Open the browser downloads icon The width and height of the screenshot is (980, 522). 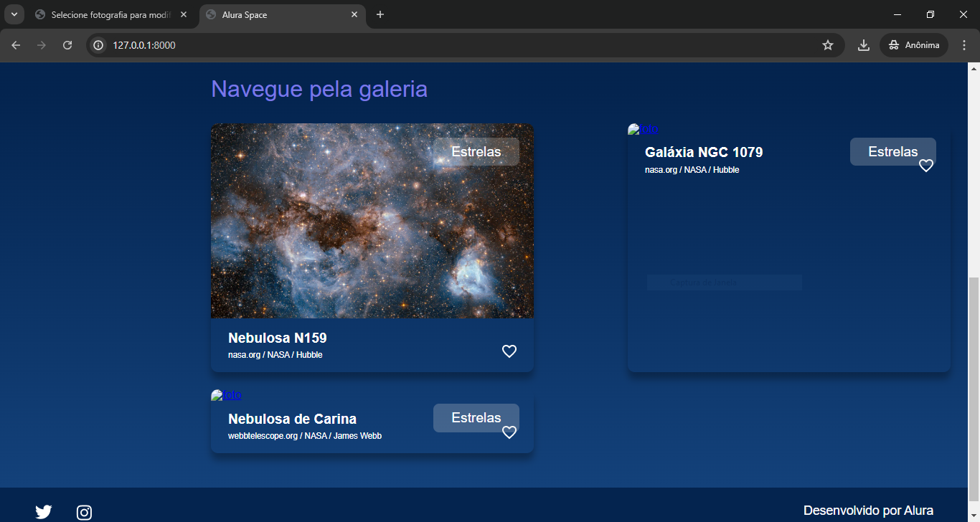tap(864, 45)
